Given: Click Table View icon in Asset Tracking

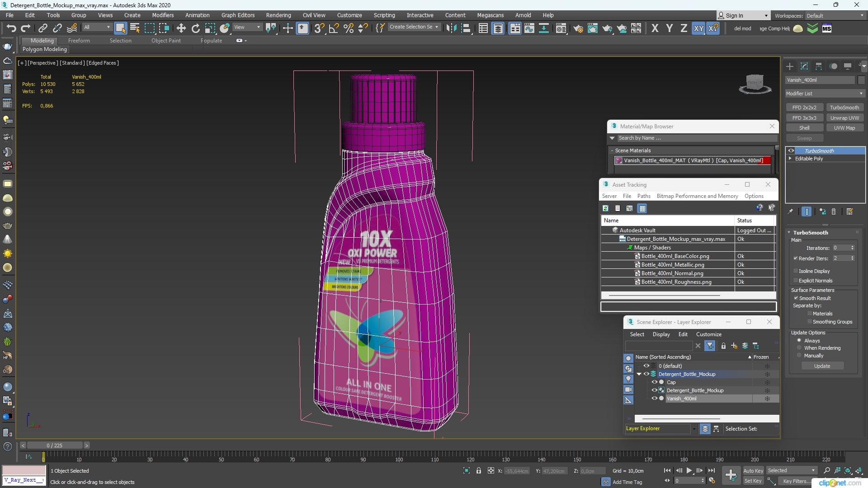Looking at the screenshot, I should [x=642, y=208].
